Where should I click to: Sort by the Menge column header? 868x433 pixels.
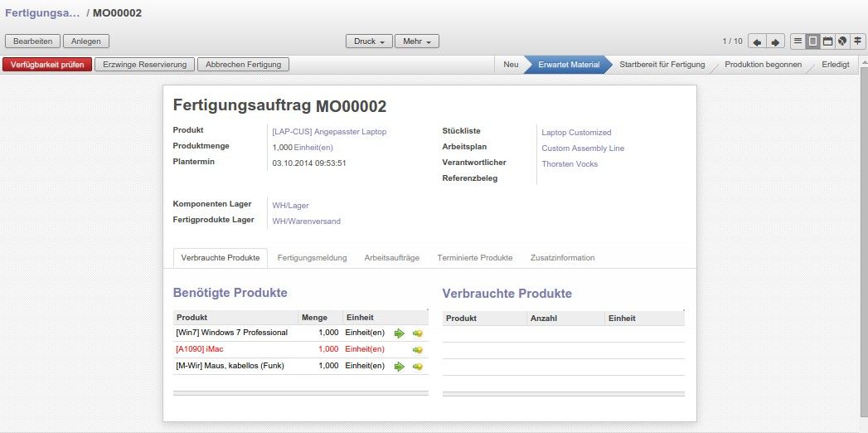coord(314,318)
